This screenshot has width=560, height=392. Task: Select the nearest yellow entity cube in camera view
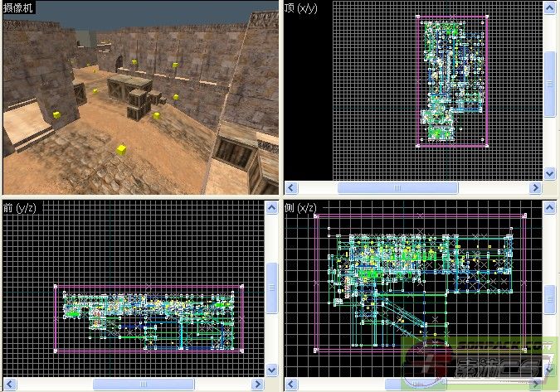(x=121, y=149)
